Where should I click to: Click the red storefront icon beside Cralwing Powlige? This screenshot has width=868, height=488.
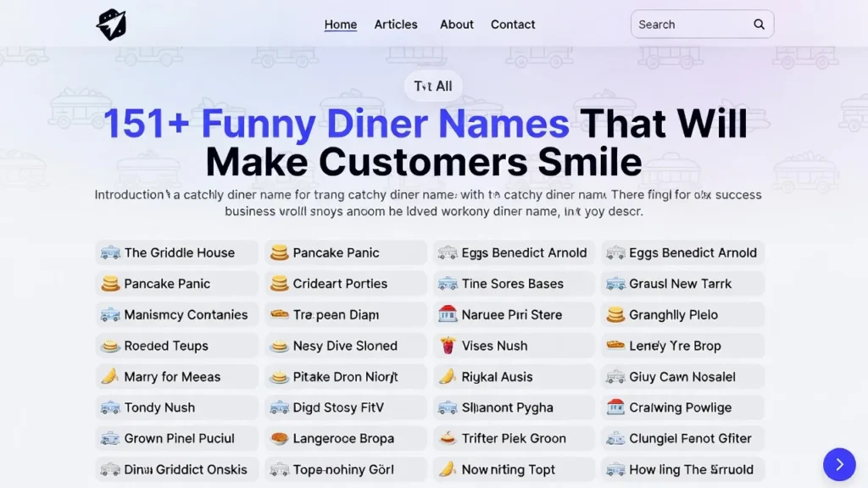point(616,408)
